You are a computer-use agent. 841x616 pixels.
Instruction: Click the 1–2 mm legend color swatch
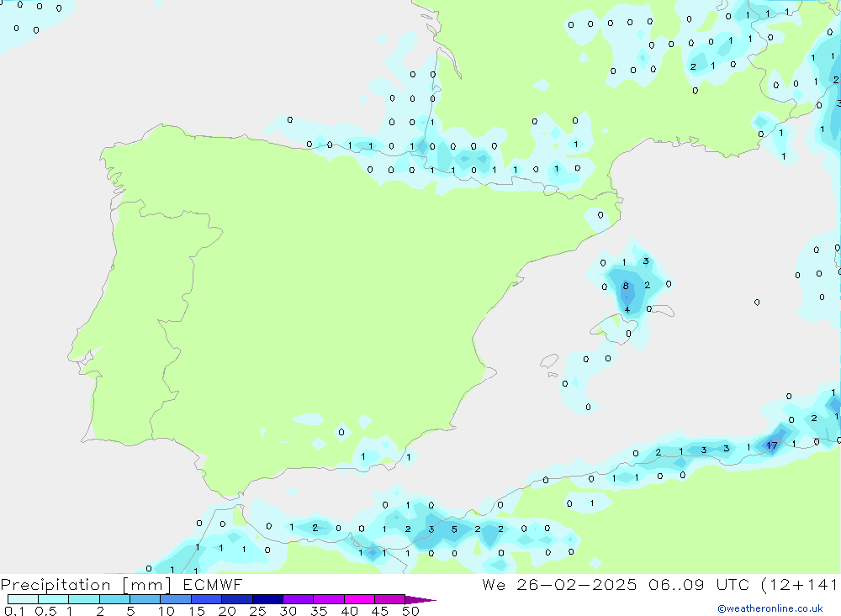84,599
